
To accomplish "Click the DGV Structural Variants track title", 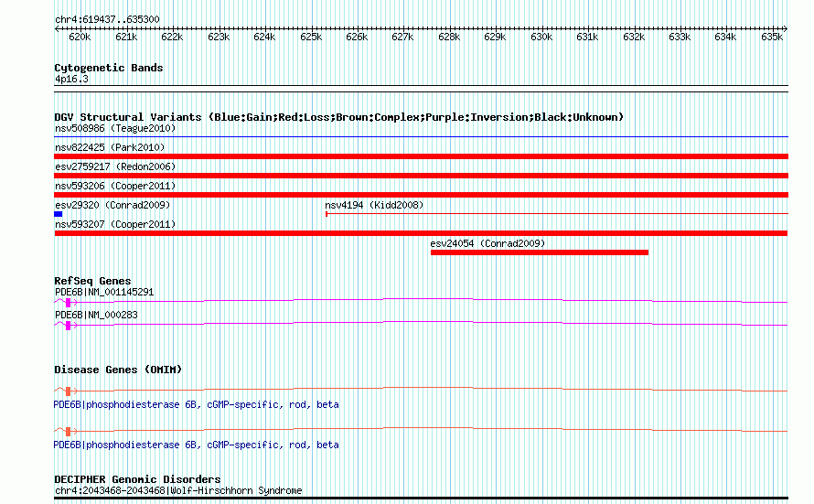I will click(x=339, y=117).
